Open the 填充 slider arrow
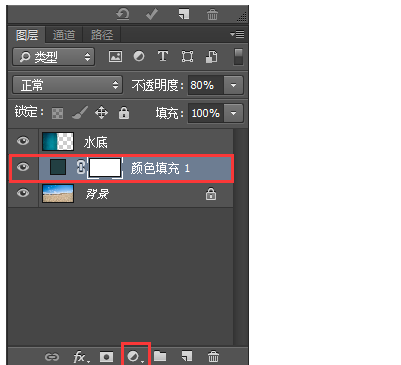 [234, 113]
